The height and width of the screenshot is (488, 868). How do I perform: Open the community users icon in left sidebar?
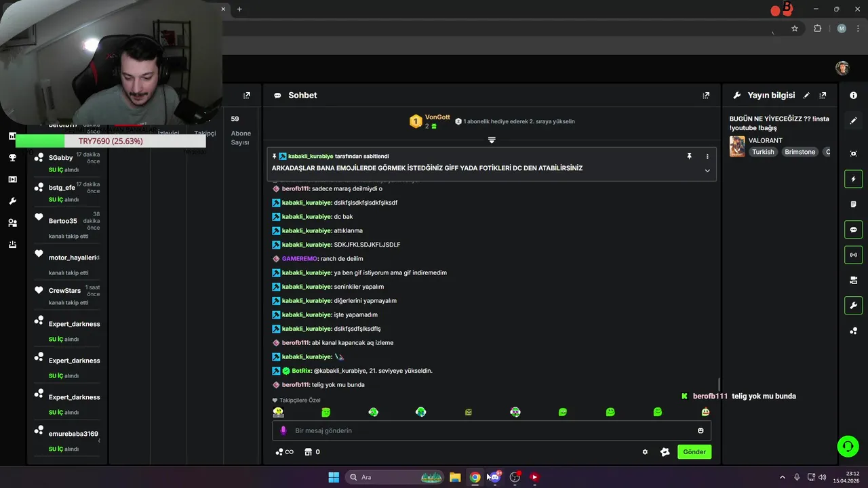[x=12, y=223]
